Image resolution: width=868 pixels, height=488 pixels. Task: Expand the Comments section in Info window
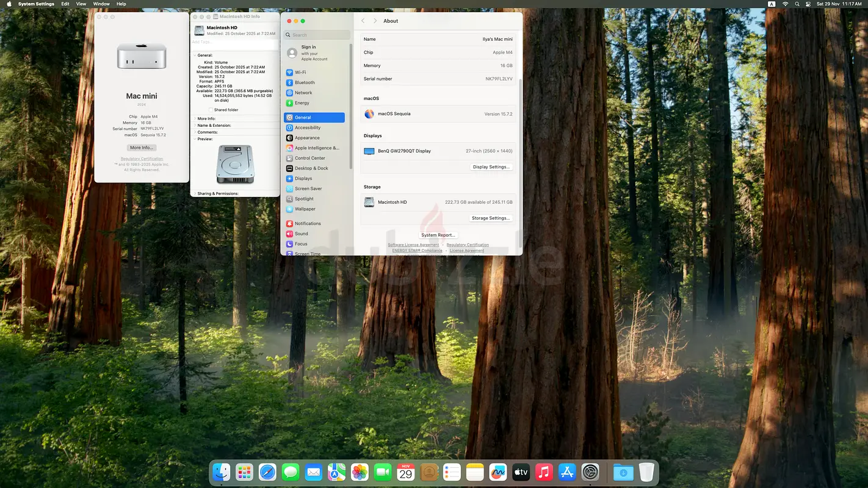[195, 132]
